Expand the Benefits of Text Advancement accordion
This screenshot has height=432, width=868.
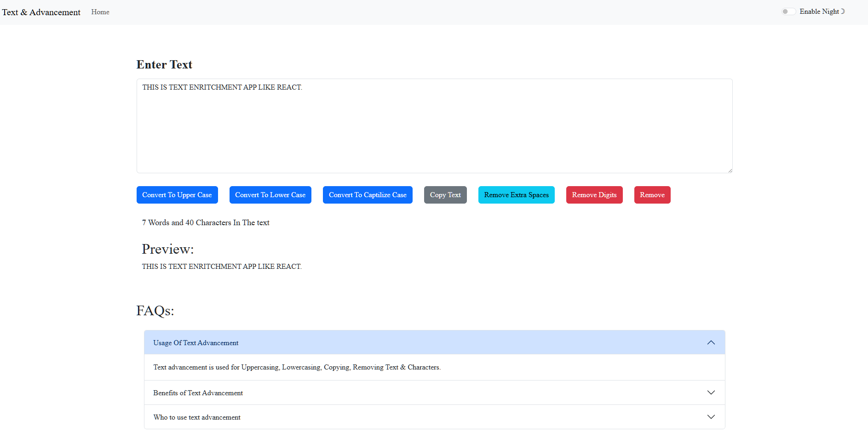pos(435,392)
